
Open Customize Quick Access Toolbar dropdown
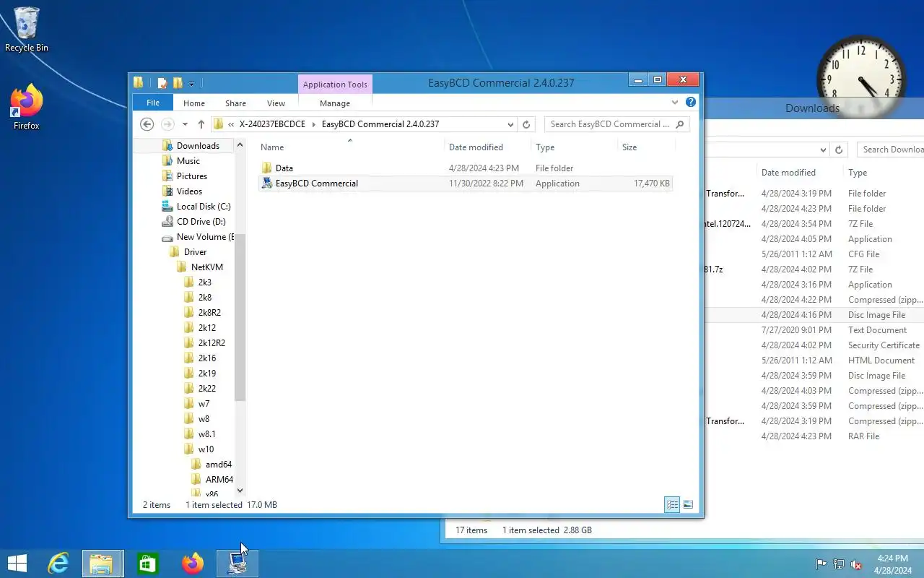(191, 84)
